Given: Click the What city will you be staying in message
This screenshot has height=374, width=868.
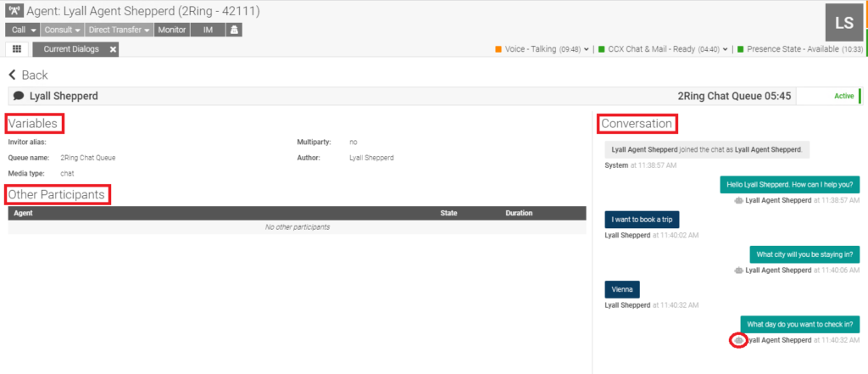Looking at the screenshot, I should pyautogui.click(x=805, y=254).
